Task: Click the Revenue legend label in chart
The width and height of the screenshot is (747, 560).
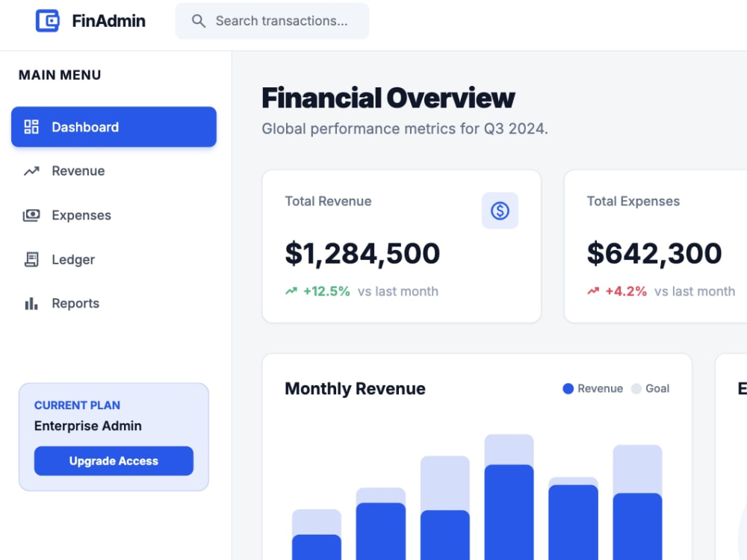Action: [x=601, y=388]
